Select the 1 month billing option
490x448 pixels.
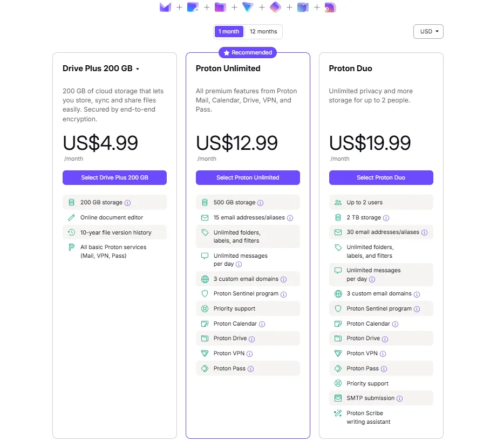coord(228,31)
